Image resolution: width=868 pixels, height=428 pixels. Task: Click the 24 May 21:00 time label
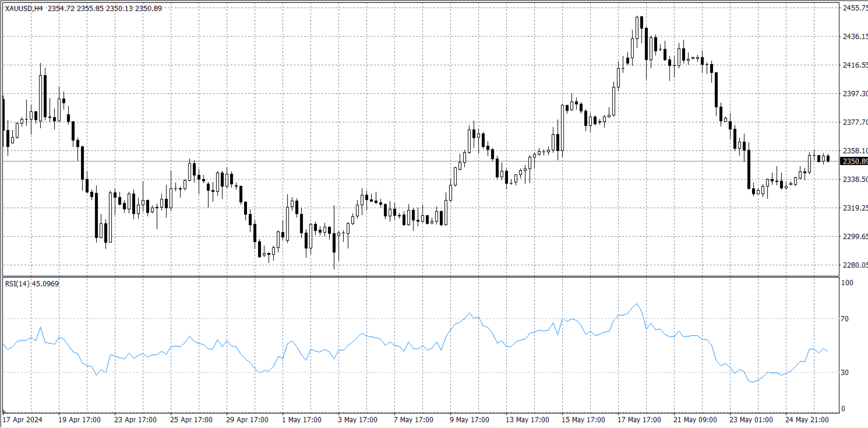tap(807, 420)
